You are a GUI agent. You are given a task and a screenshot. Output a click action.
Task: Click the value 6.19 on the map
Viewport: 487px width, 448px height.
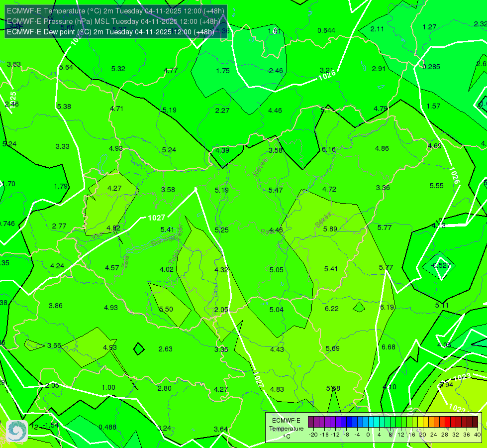[x=387, y=308]
